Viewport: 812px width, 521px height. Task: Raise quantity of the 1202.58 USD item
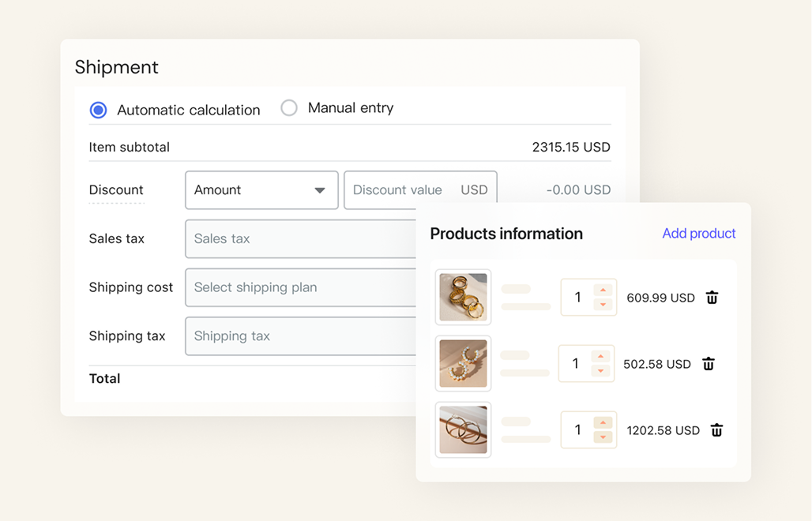(603, 422)
